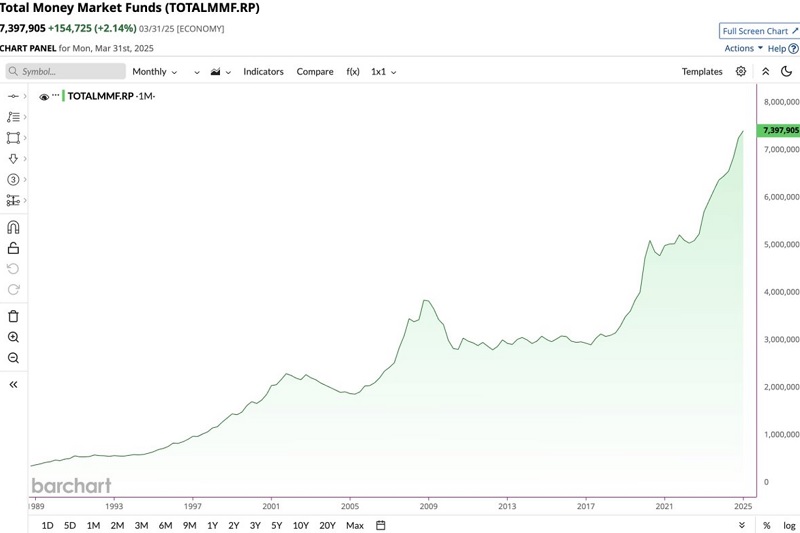The image size is (800, 533).
Task: Open the Actions menu
Action: (743, 48)
